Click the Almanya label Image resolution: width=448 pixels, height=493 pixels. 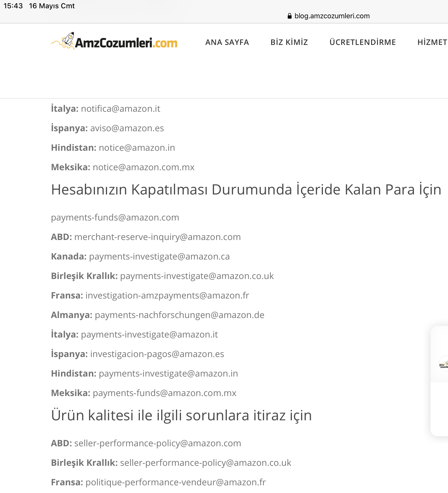(72, 315)
